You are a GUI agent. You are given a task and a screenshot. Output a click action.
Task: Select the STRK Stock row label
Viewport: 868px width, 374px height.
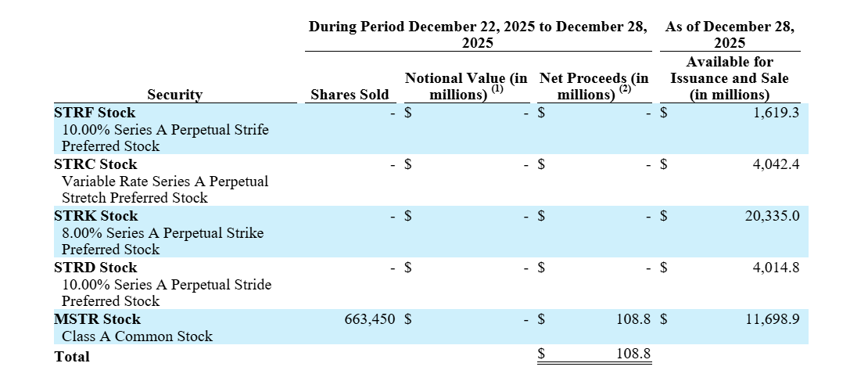tap(95, 216)
